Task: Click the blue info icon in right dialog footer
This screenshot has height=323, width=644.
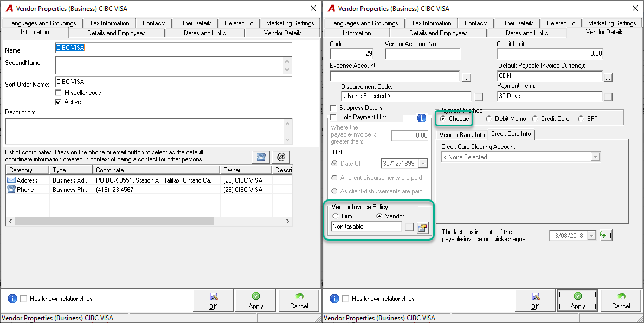Action: click(x=334, y=299)
